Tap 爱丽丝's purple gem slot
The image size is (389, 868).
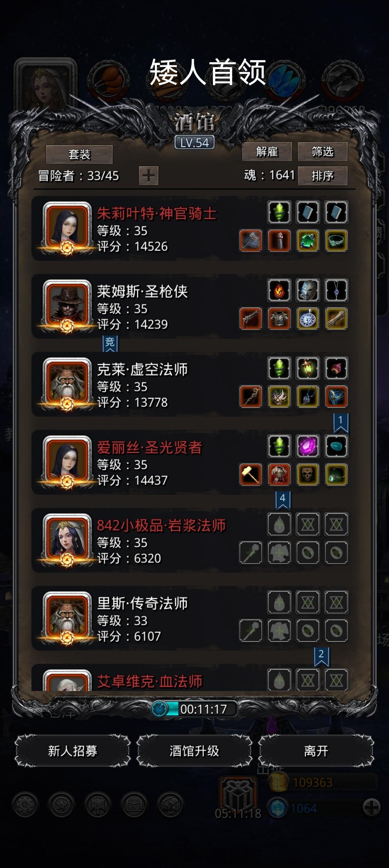coord(308,446)
